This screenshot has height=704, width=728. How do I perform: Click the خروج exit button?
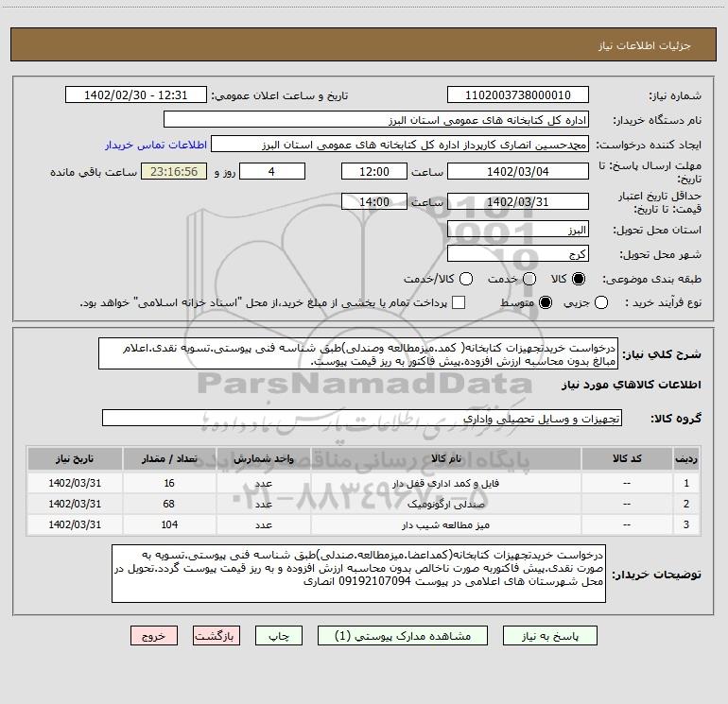(x=154, y=636)
